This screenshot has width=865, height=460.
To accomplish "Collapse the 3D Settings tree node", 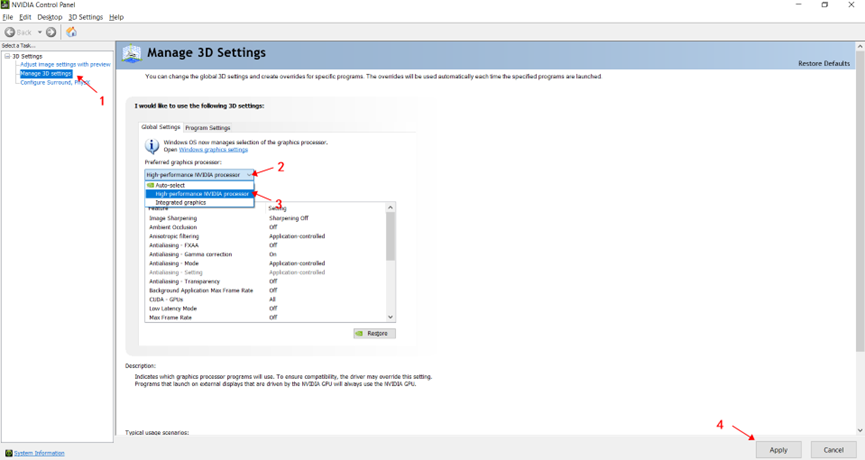I will 7,56.
